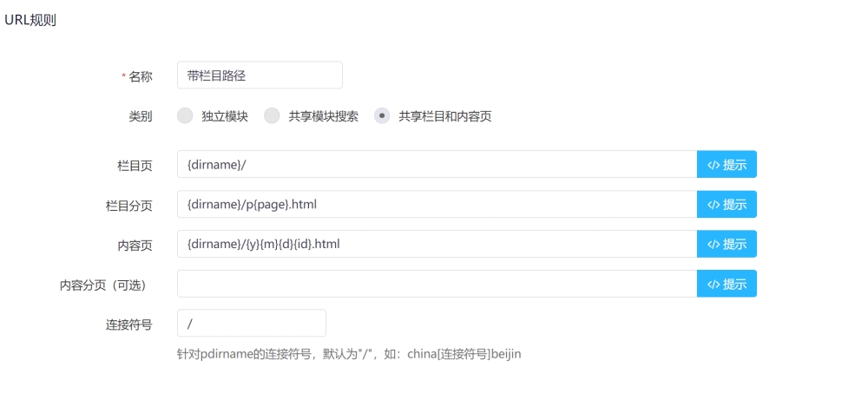Select the 独立模块 radio button
This screenshot has height=400, width=868.
pyautogui.click(x=186, y=116)
